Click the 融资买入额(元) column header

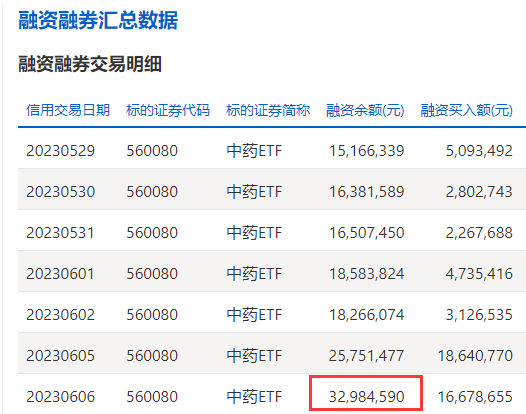pos(467,110)
